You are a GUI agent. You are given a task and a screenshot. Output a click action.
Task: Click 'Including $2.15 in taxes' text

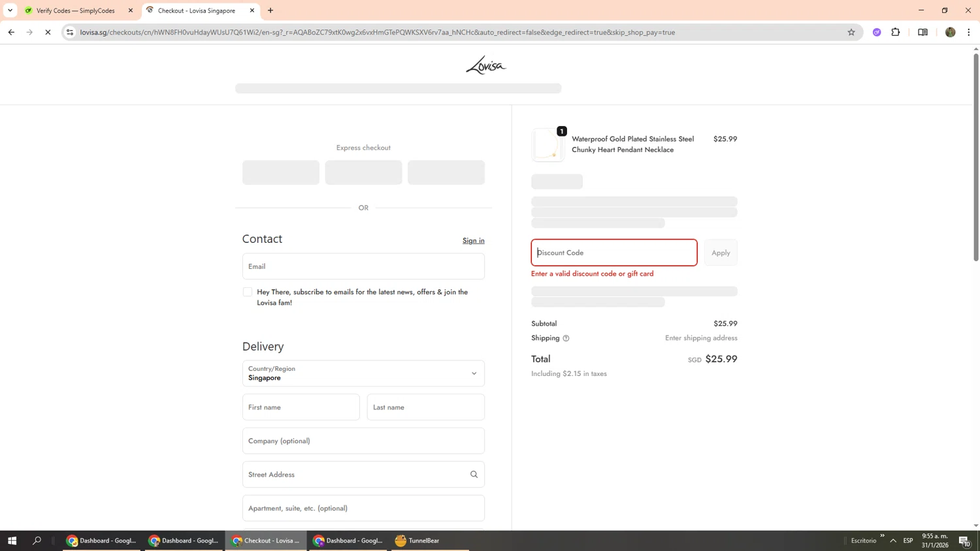click(x=569, y=373)
